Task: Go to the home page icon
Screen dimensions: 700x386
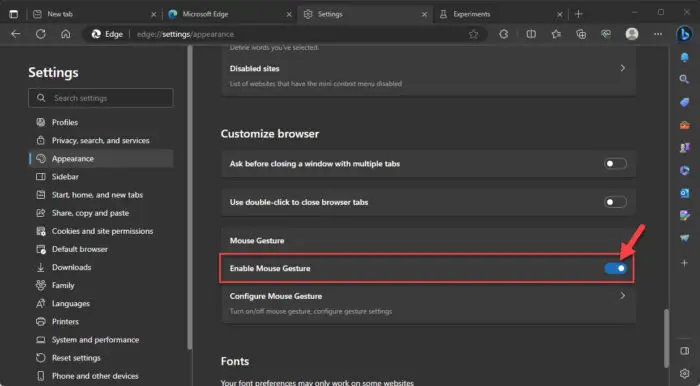Action: [x=66, y=34]
